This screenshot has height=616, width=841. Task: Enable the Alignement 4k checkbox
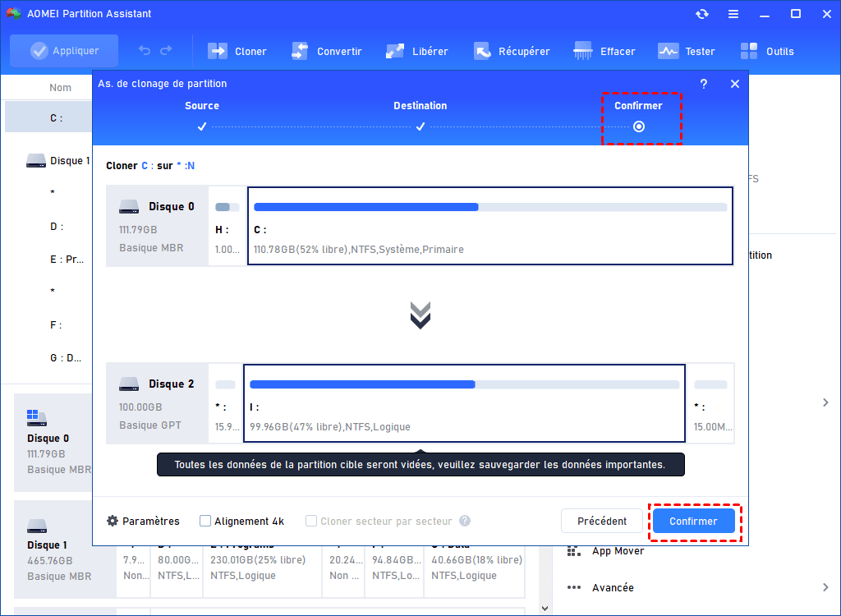[205, 521]
